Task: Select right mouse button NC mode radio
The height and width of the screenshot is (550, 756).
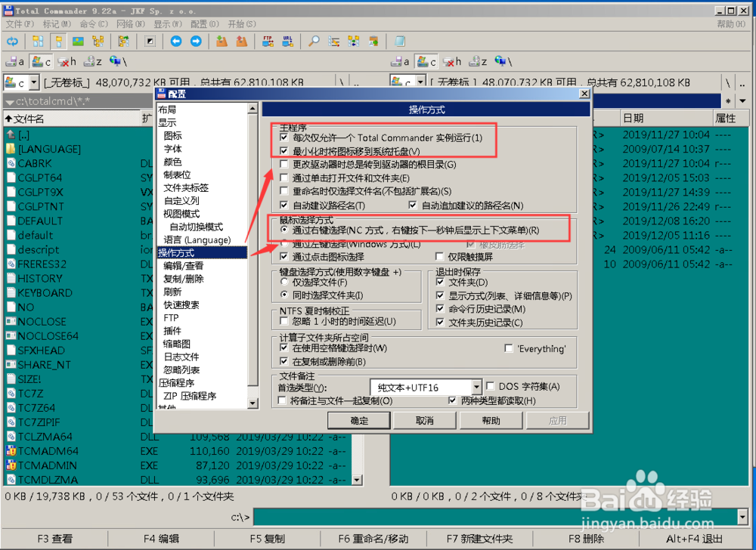Action: pos(284,230)
